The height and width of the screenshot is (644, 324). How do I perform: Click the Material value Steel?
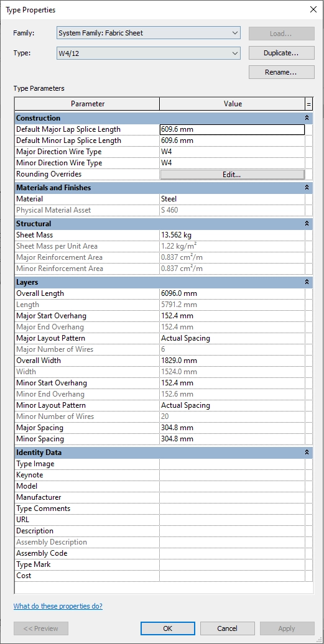232,199
